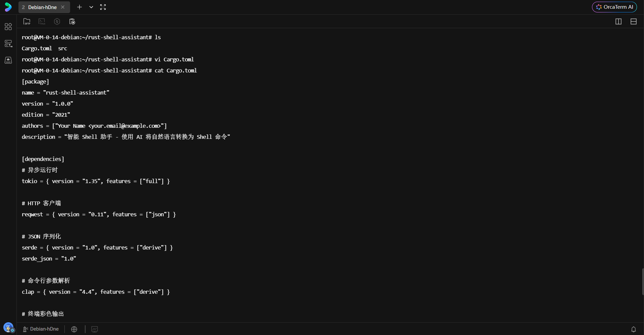Open OrcaTerm AI assistant
This screenshot has height=335, width=644.
[614, 7]
